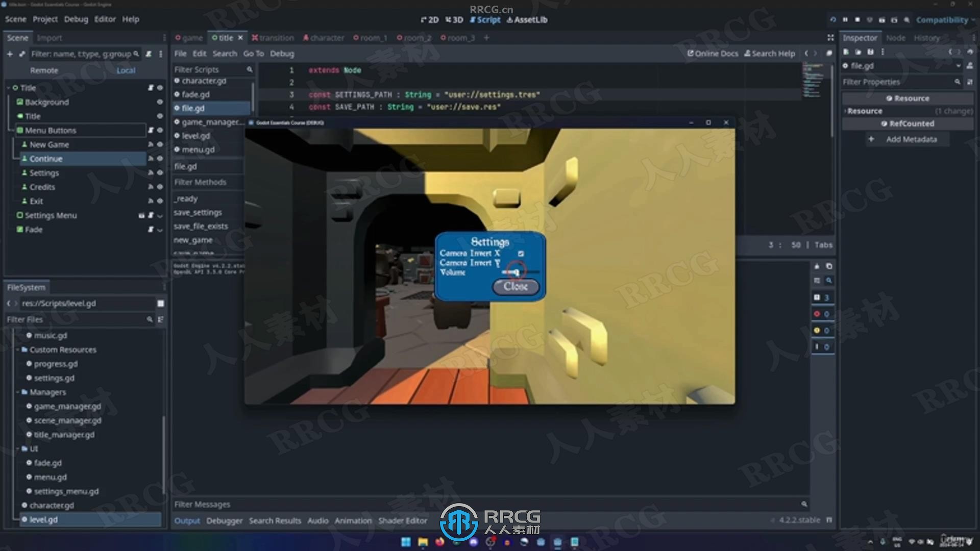Add a new node in Scene dock
980x551 pixels.
(10, 54)
